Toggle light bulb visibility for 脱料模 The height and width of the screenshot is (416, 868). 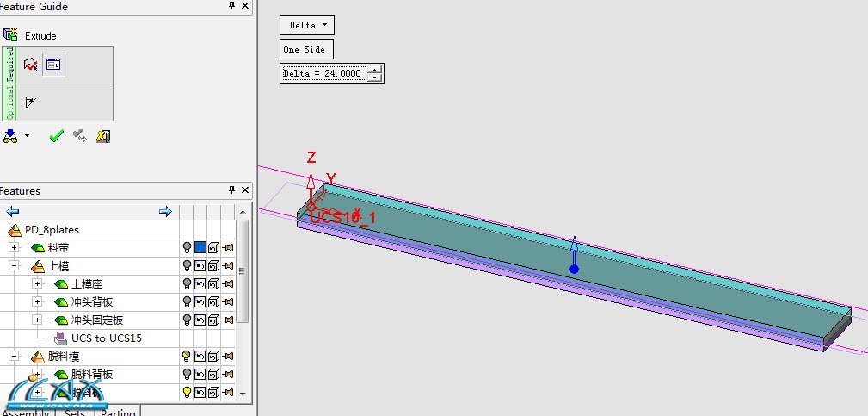click(x=187, y=356)
